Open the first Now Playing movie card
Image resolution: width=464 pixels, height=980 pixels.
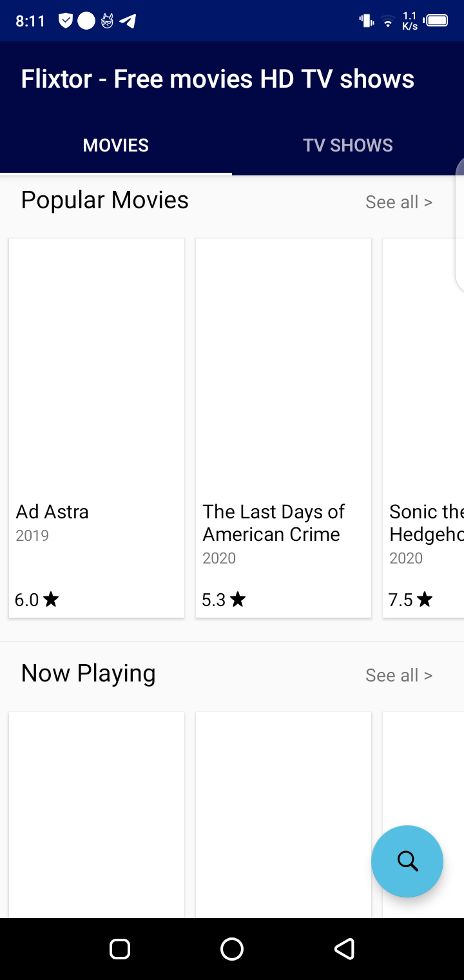click(97, 814)
